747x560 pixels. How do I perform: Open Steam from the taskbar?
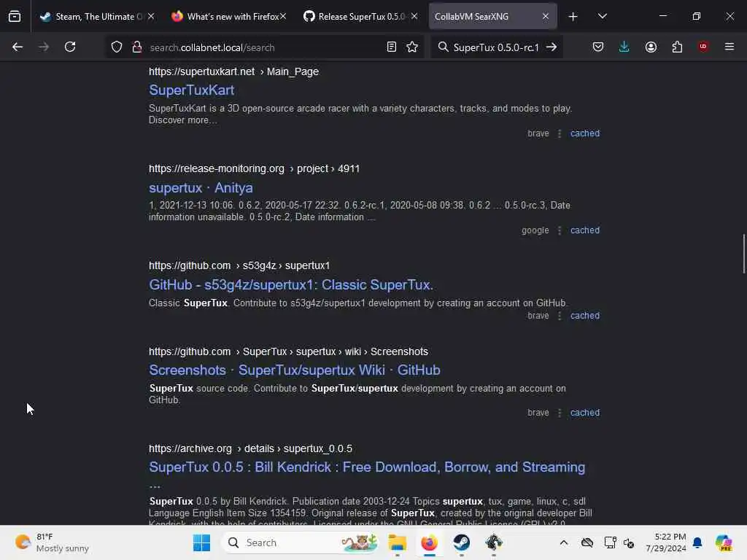point(461,542)
